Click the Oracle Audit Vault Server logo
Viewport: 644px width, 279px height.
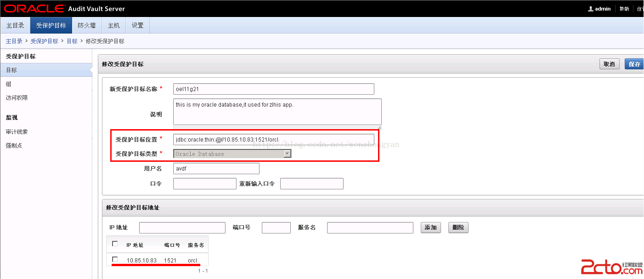click(65, 9)
